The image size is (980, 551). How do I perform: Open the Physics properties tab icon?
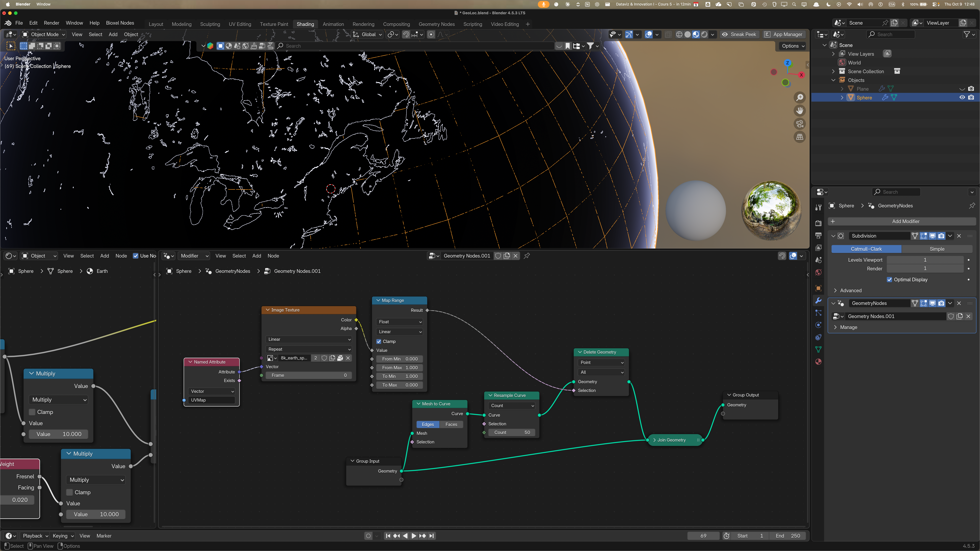point(818,325)
